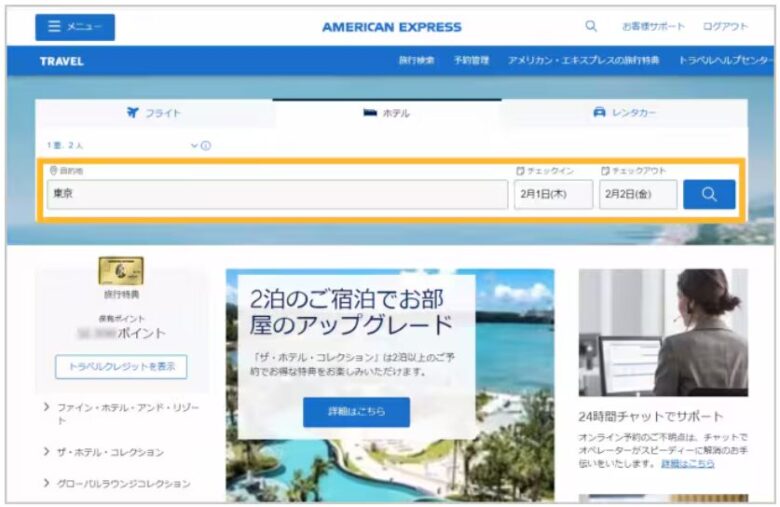This screenshot has width=780, height=507.
Task: Expand the 1室, 2人 room dropdown
Action: click(122, 145)
